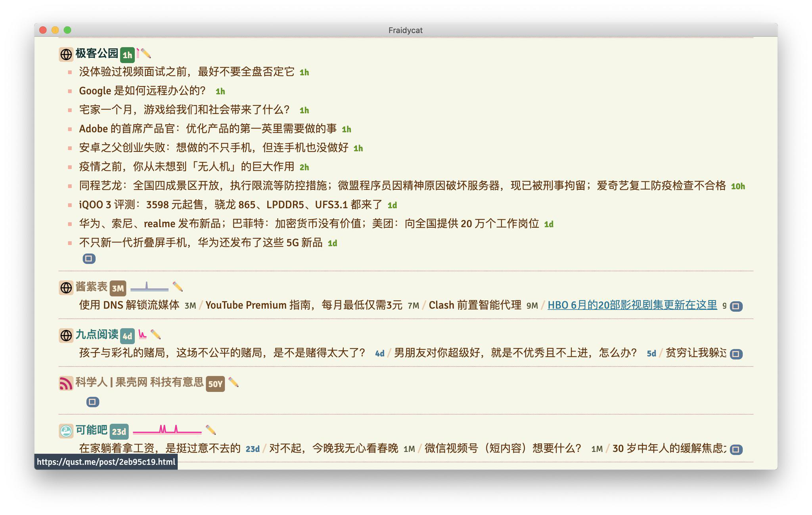The width and height of the screenshot is (812, 515).
Task: Open the 极客公园 feed title
Action: 97,53
